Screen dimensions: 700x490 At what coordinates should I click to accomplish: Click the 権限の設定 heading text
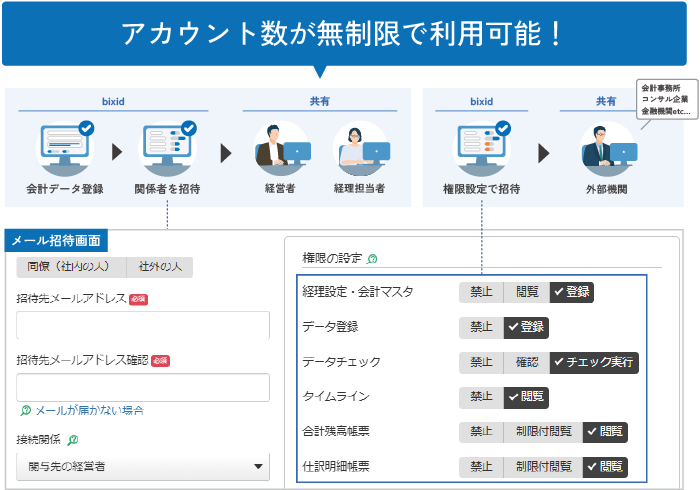point(332,258)
